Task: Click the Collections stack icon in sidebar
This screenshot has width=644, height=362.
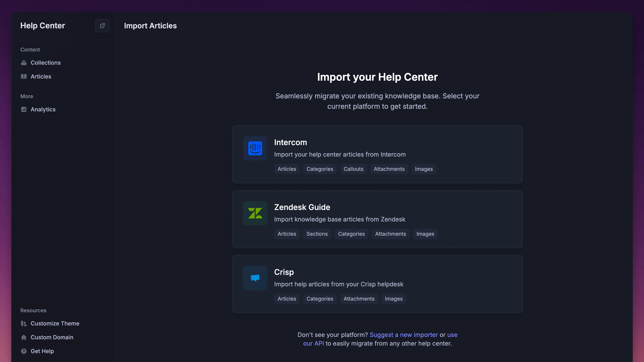Action: 24,63
